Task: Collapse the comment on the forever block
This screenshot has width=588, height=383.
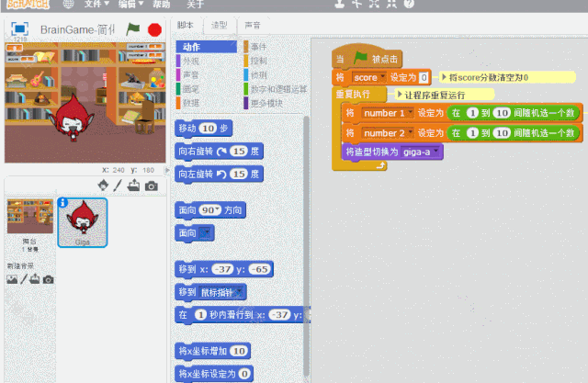Action: point(398,95)
